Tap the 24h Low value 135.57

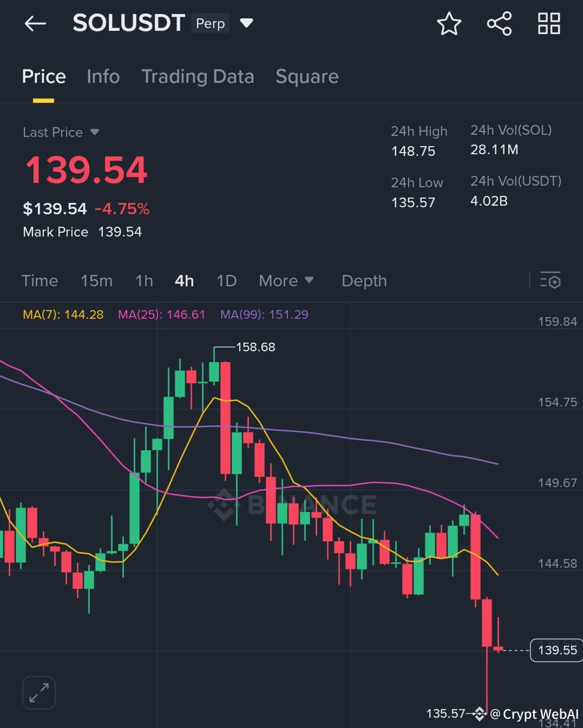tap(413, 202)
